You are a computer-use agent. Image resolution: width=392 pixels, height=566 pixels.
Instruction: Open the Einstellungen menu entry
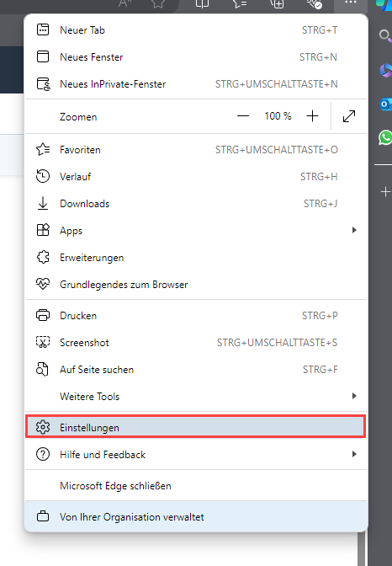click(196, 427)
